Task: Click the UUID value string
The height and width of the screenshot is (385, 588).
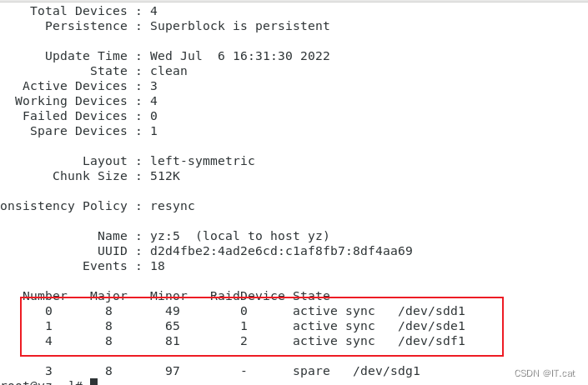Action: point(281,251)
